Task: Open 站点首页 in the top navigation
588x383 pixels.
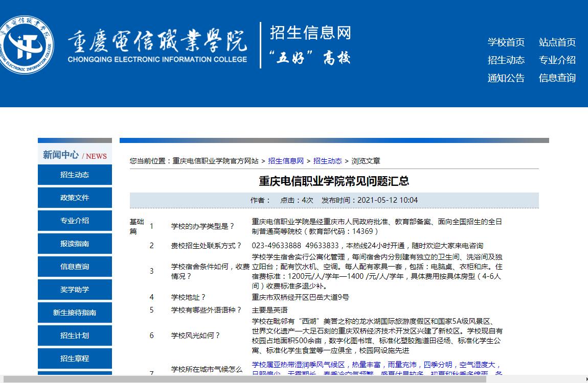Action: (557, 42)
